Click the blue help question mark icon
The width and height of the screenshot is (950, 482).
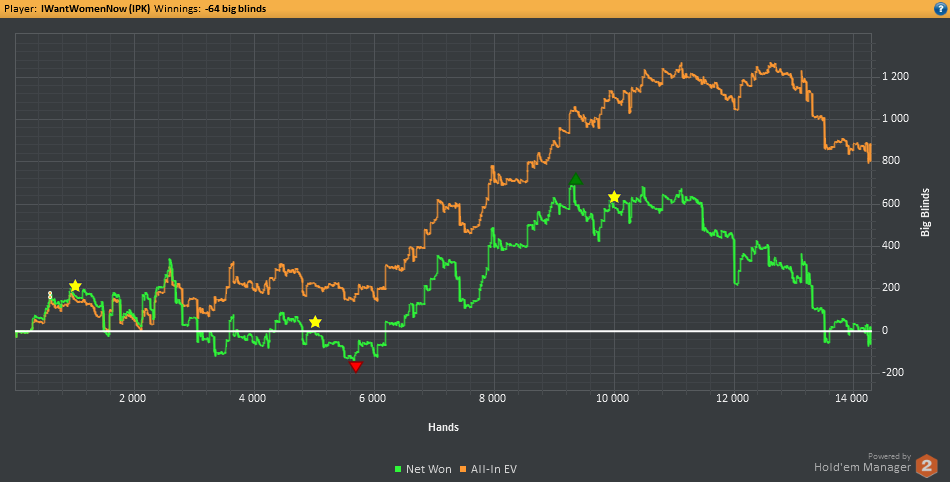click(939, 8)
